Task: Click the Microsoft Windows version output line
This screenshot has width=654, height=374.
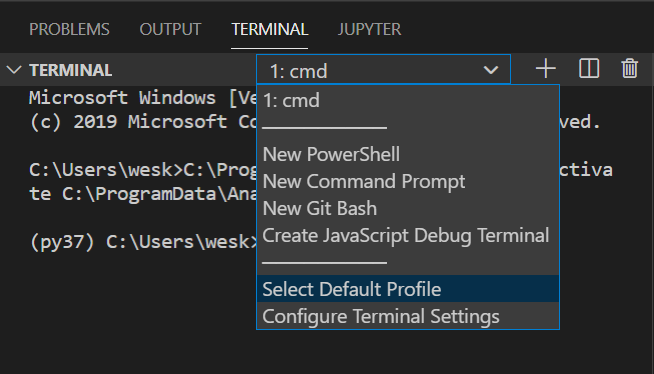Action: (143, 98)
